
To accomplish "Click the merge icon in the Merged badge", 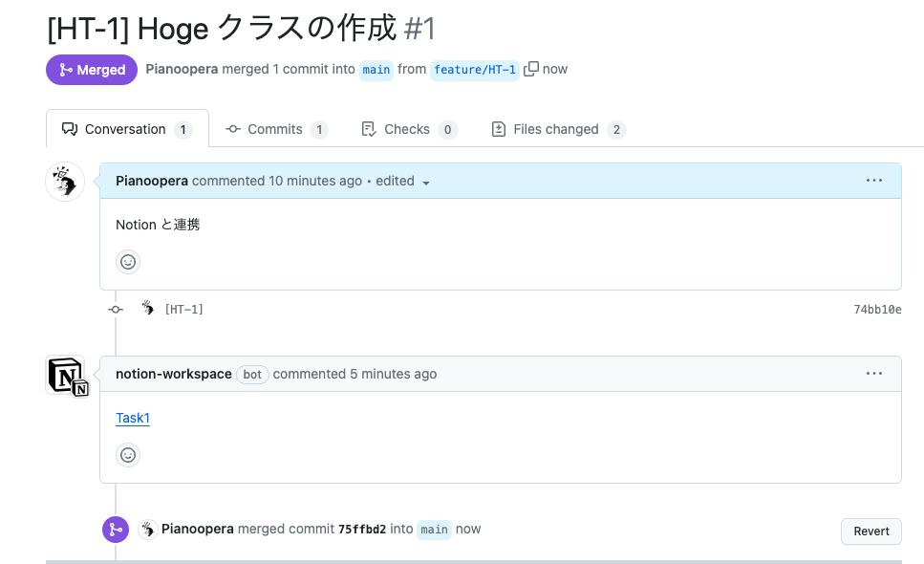I will coord(65,69).
